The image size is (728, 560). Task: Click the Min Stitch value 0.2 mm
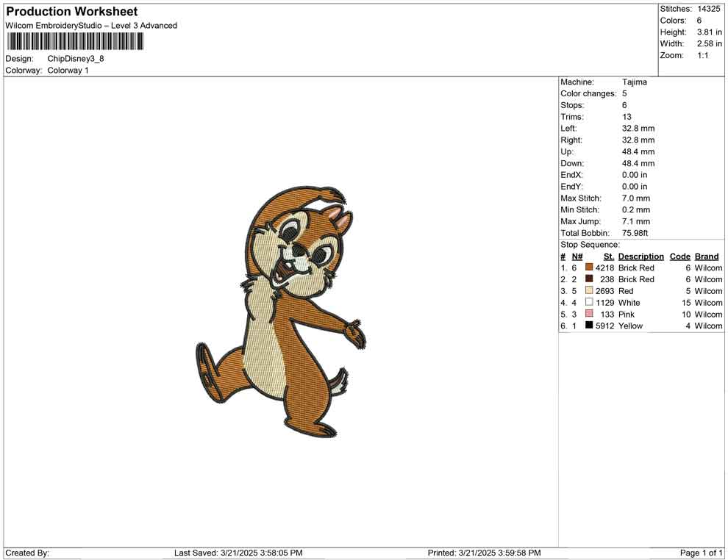pyautogui.click(x=636, y=209)
